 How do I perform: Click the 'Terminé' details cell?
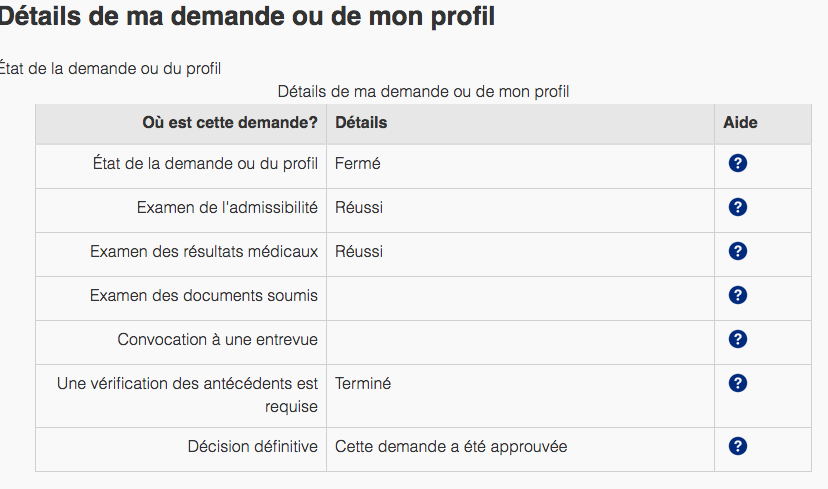(363, 383)
